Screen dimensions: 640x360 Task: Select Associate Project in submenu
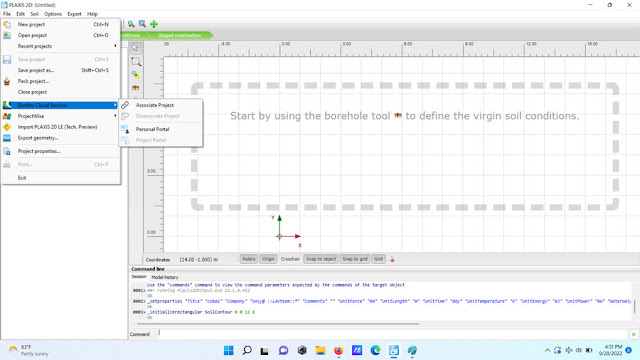(161, 105)
